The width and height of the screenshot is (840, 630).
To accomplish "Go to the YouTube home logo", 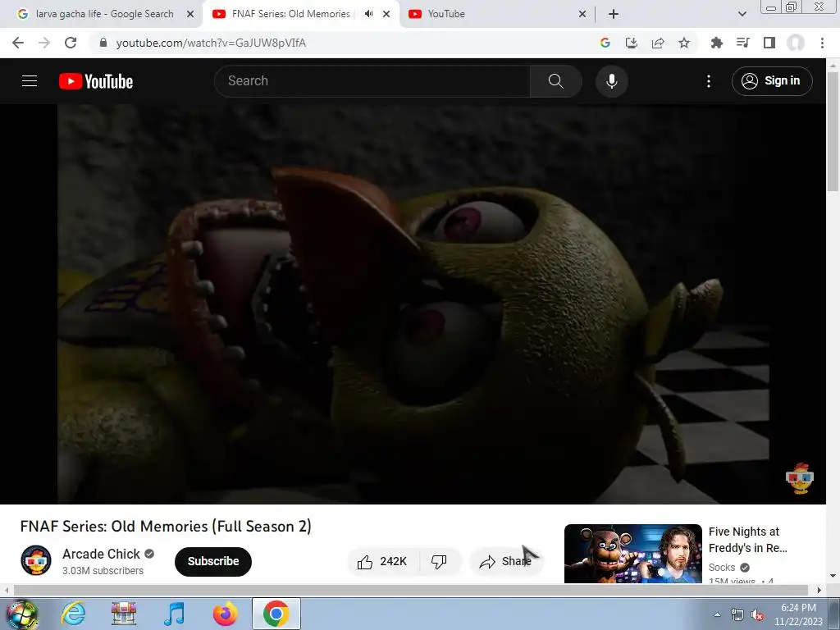I will click(96, 81).
